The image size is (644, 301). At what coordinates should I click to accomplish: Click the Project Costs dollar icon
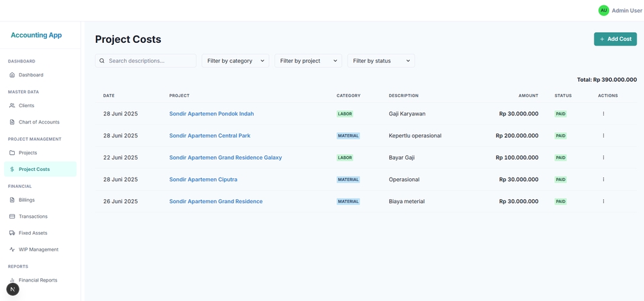[x=12, y=169]
